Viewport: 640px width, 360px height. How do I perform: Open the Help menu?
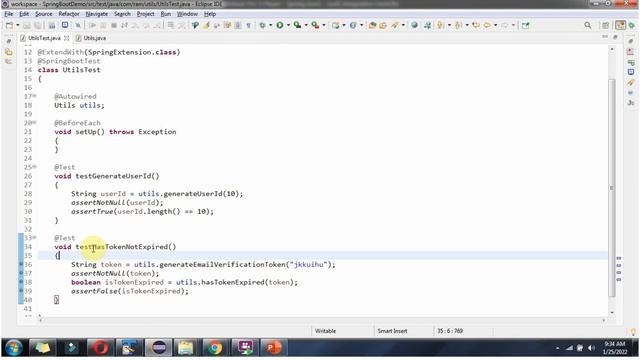[210, 14]
